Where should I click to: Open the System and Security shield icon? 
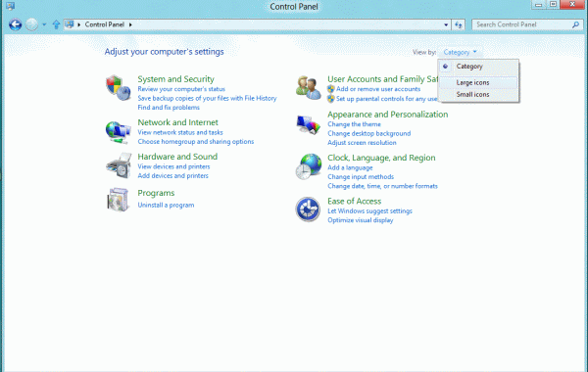click(x=119, y=87)
